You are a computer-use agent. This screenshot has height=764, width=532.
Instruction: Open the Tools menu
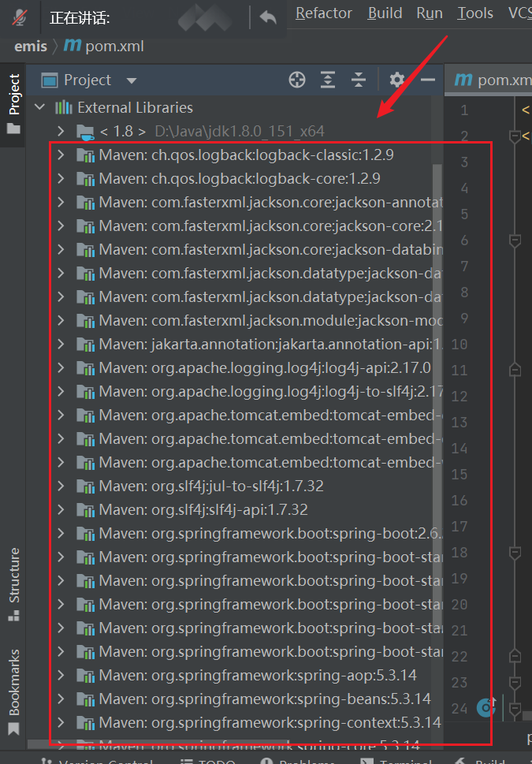(475, 13)
